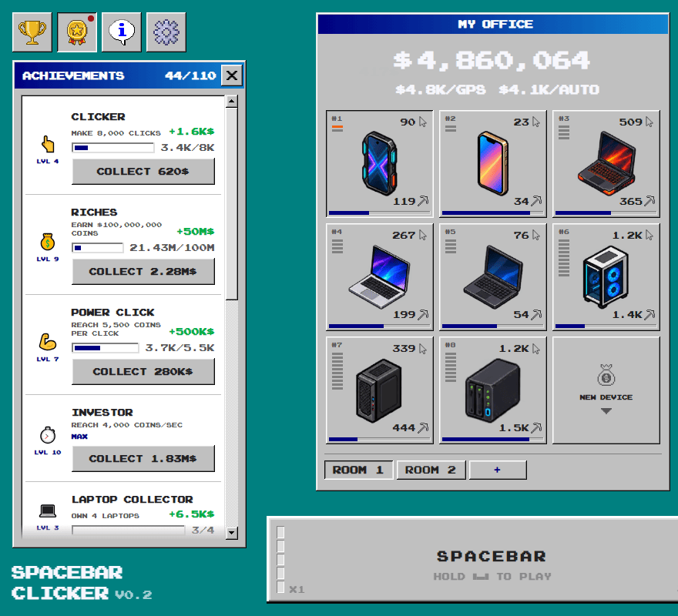Screen dimensions: 678x616
Task: Open the New Device dropdown slot
Action: pos(606,390)
